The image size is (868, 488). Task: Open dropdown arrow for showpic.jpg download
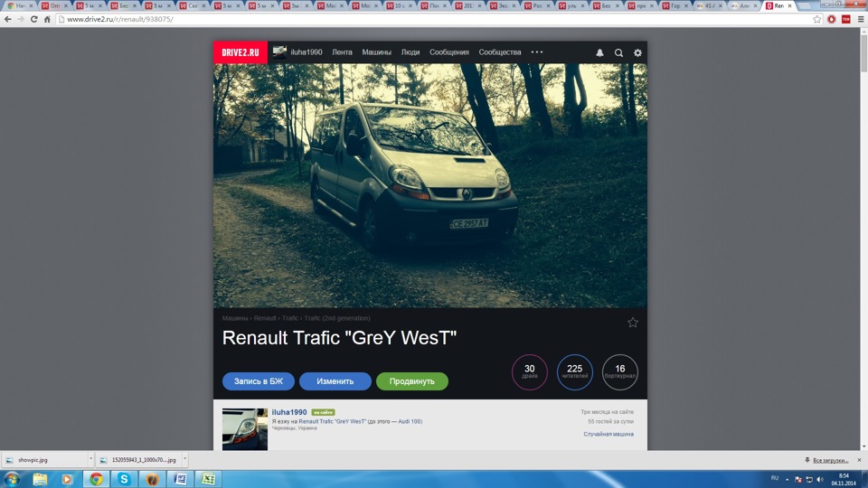click(x=90, y=459)
